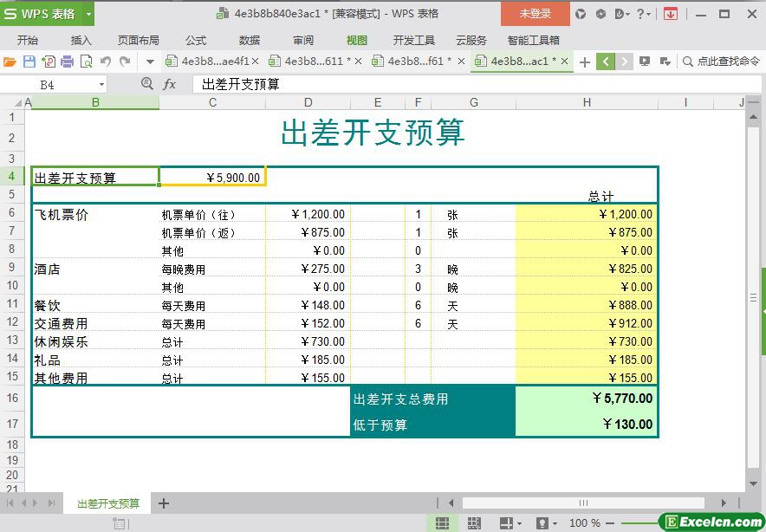This screenshot has width=766, height=532.
Task: Click the Print preview icon
Action: pyautogui.click(x=87, y=62)
